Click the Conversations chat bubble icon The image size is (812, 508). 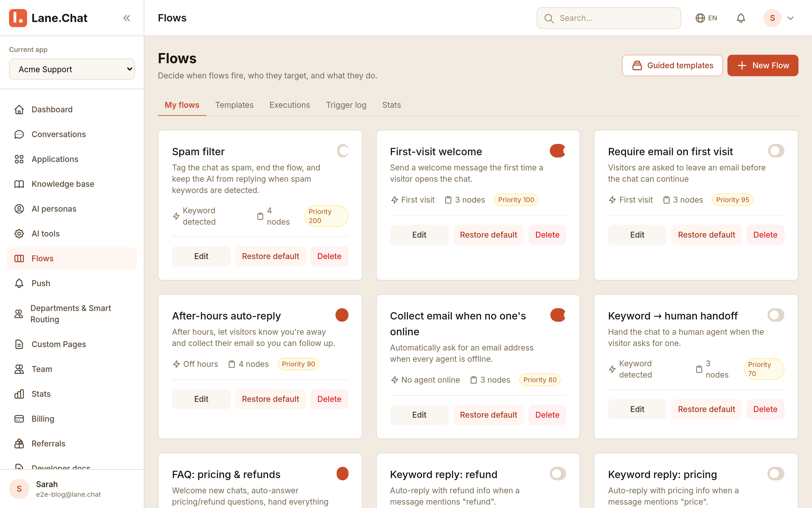(19, 134)
